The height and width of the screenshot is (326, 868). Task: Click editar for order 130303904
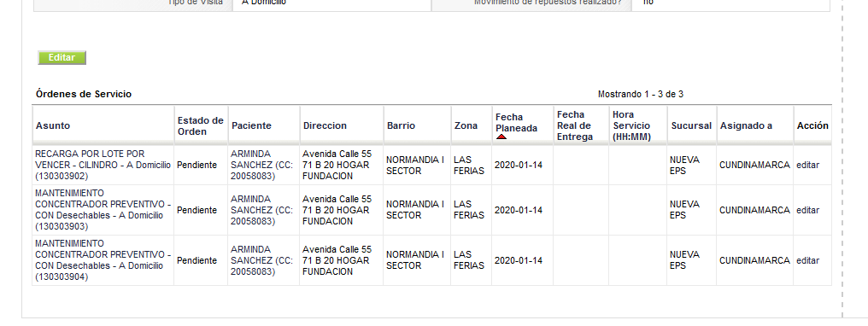[807, 260]
